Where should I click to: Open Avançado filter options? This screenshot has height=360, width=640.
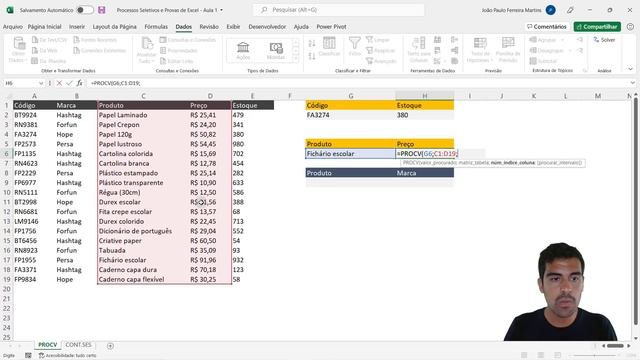(381, 61)
